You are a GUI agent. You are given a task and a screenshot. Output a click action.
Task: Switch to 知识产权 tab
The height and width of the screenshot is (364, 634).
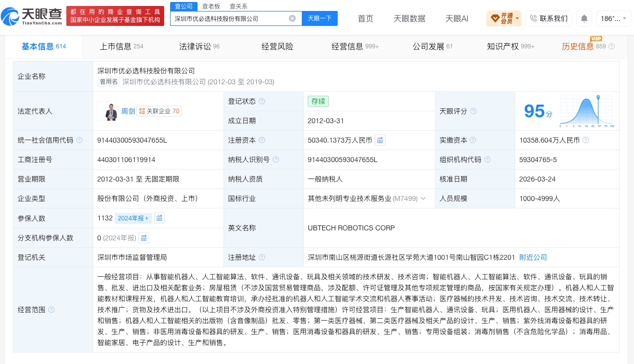pyautogui.click(x=511, y=46)
